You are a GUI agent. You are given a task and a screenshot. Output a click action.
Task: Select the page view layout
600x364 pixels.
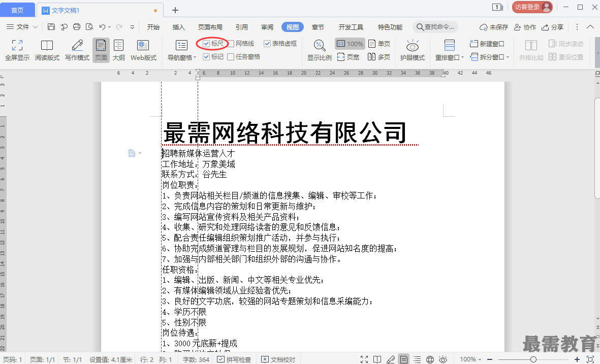click(101, 50)
